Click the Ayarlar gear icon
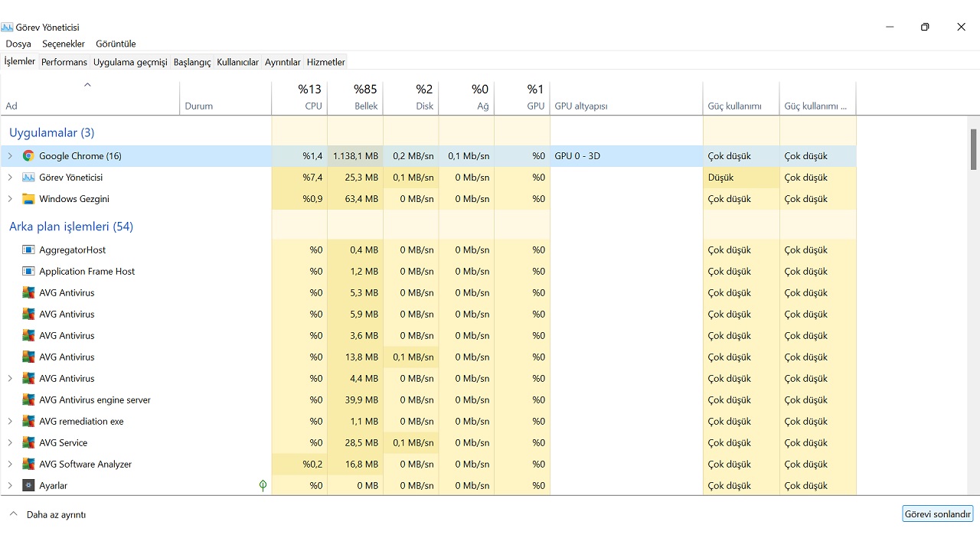Viewport: 980px width, 551px height. 28,486
